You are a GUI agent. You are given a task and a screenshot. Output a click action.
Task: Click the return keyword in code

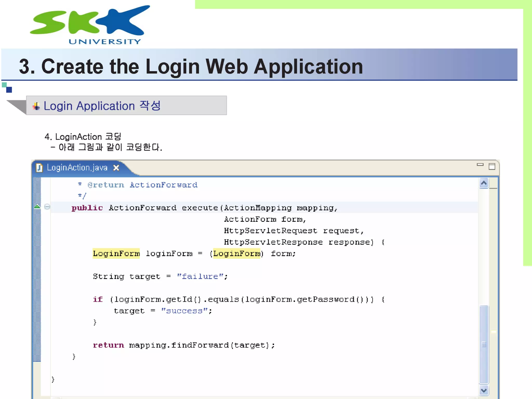(108, 345)
